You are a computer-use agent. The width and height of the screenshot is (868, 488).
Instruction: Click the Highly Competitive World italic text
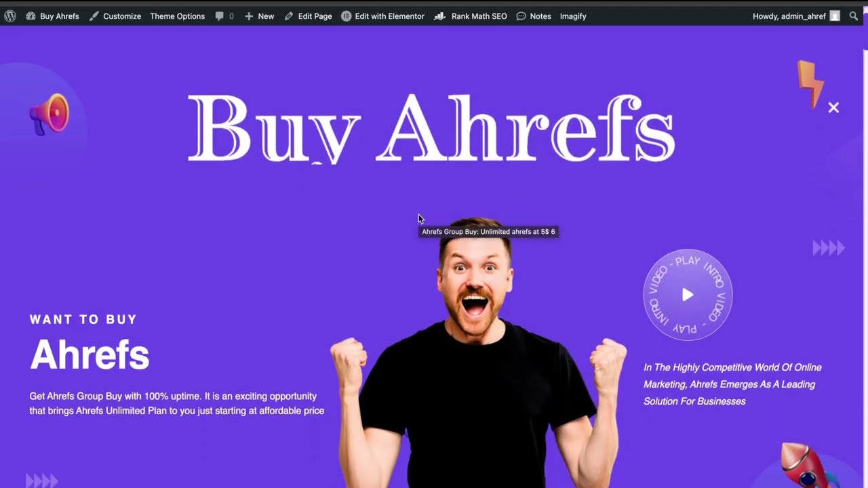[732, 384]
